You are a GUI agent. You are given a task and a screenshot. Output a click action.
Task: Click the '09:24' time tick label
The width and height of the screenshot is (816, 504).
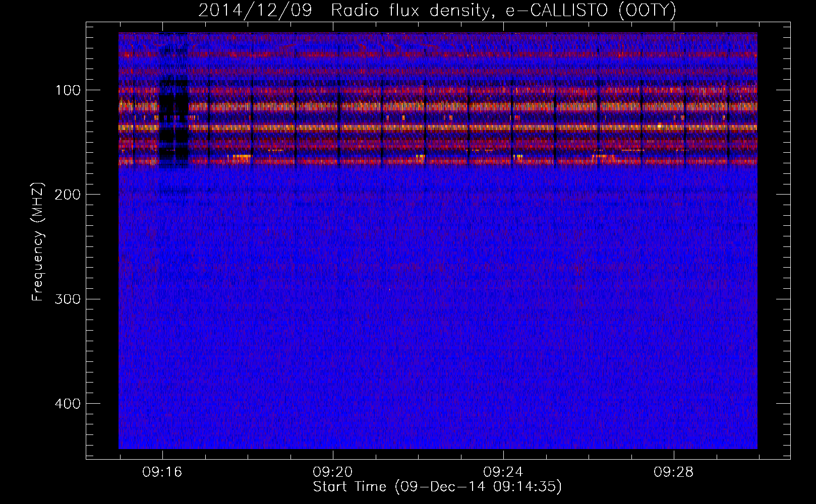click(503, 472)
